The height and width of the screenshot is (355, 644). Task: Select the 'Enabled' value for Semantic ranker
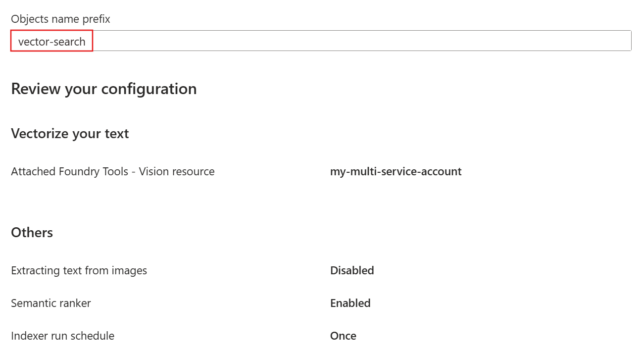point(350,304)
